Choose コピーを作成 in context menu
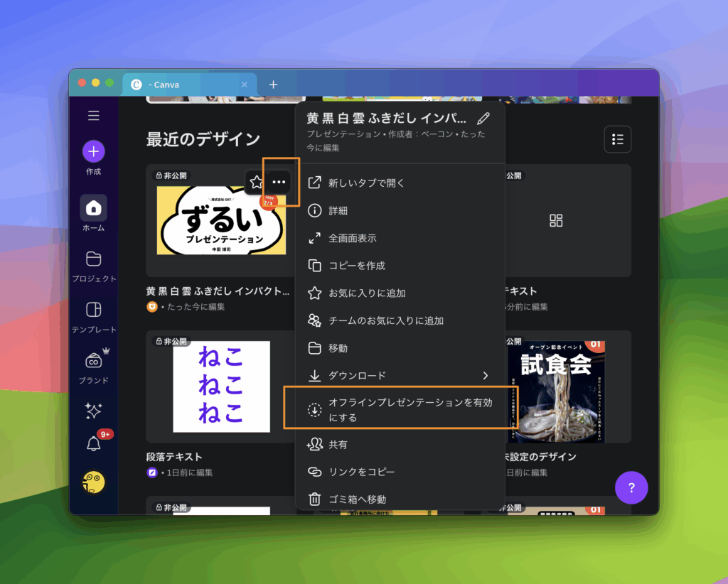Viewport: 728px width, 584px height. [x=356, y=266]
